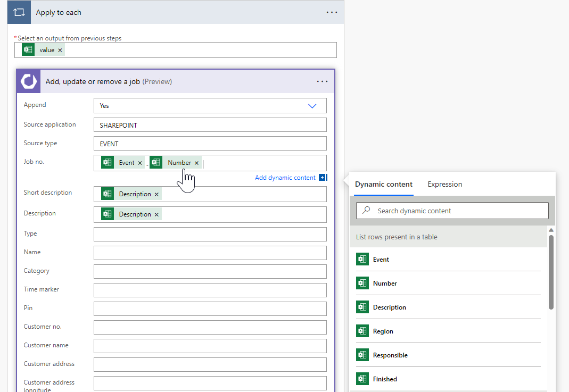Remove the value token from output field

(x=60, y=50)
